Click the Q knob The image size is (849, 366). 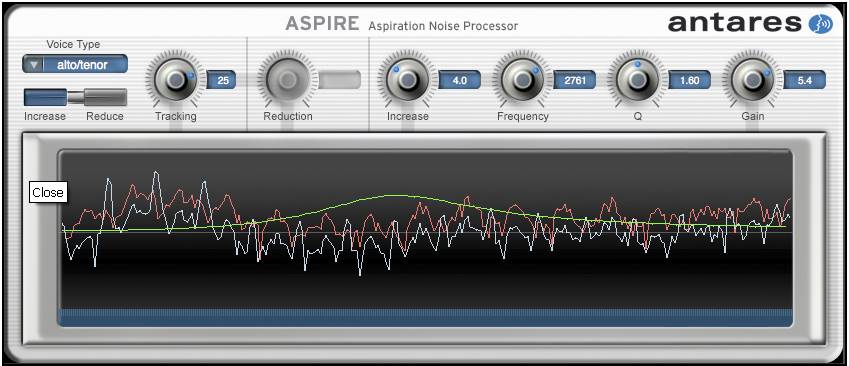(637, 81)
